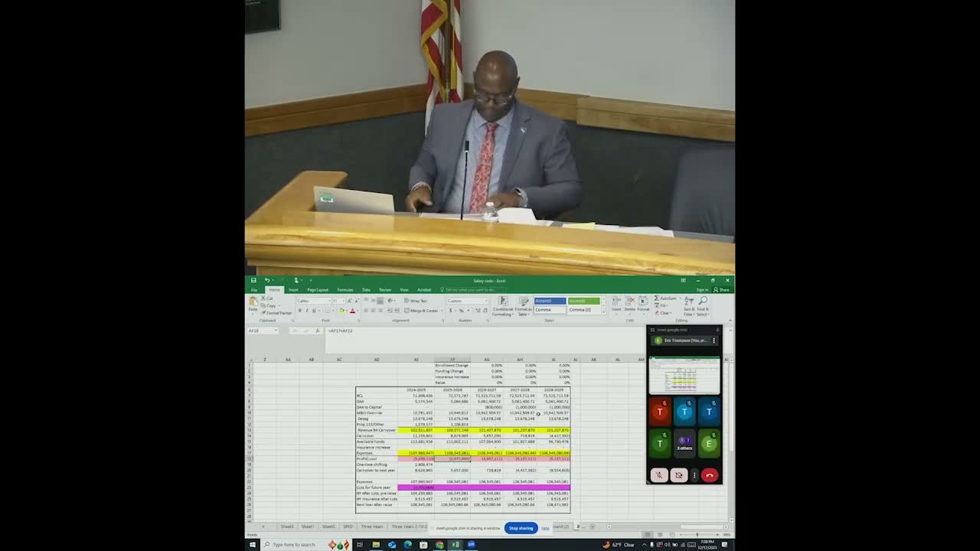Select the SPED sheet tab

[349, 527]
